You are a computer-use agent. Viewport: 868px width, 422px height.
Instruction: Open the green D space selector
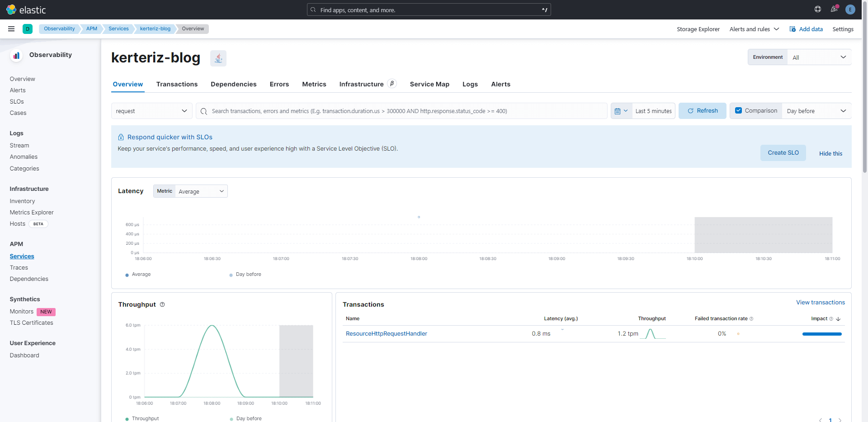pos(28,29)
